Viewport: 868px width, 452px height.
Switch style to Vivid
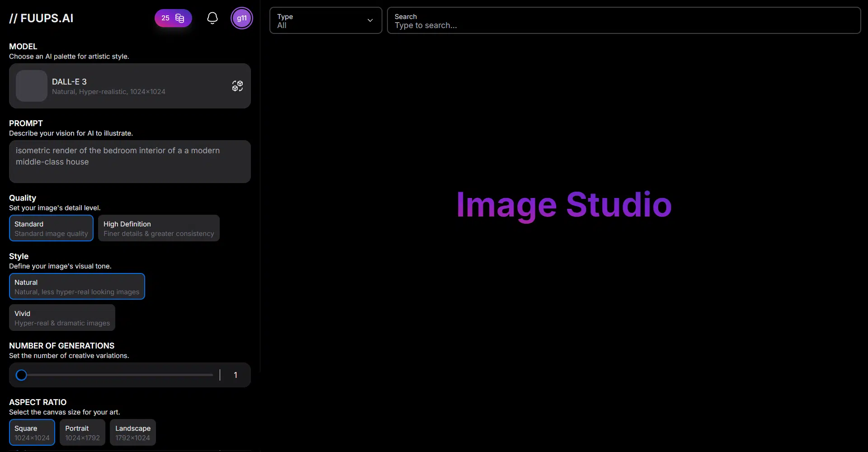(x=62, y=318)
